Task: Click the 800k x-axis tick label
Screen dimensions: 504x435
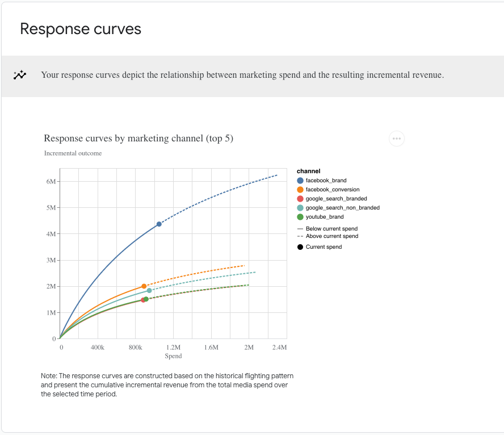Action: [135, 348]
